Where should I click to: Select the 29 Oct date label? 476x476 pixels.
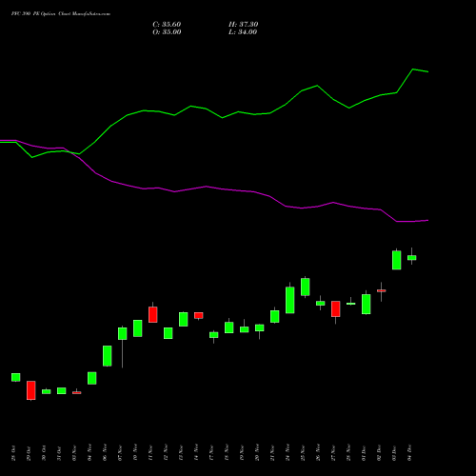click(x=29, y=453)
